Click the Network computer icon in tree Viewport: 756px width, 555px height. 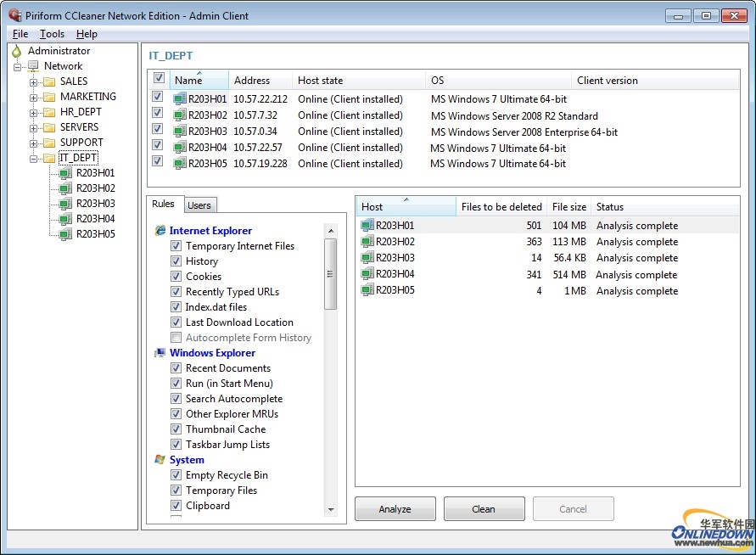click(34, 66)
